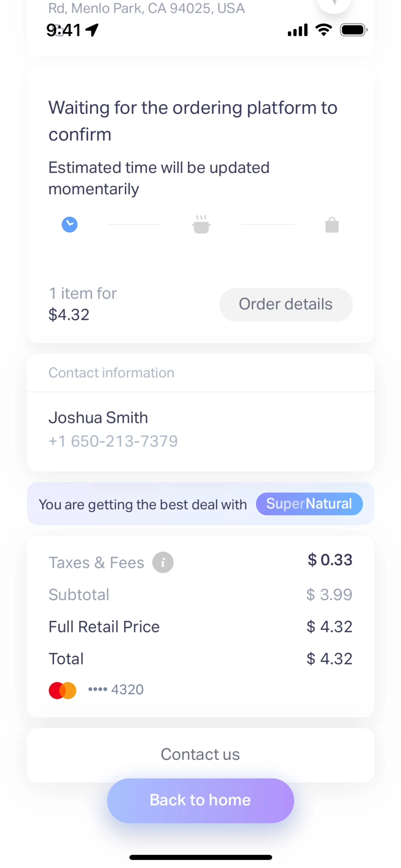Tap the Contact us link
Viewport: 401px width, 868px height.
coord(200,754)
